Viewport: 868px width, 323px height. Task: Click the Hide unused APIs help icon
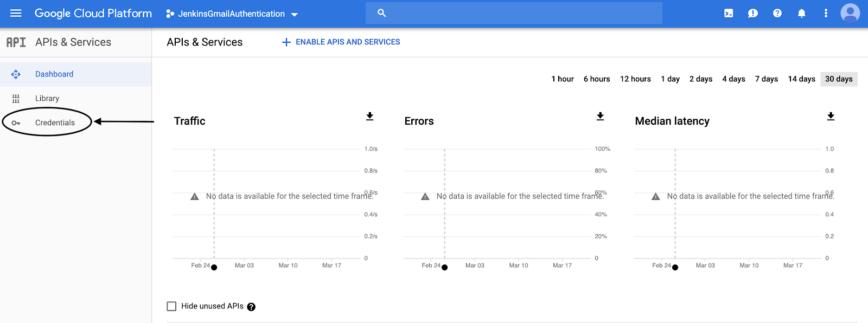(x=251, y=307)
